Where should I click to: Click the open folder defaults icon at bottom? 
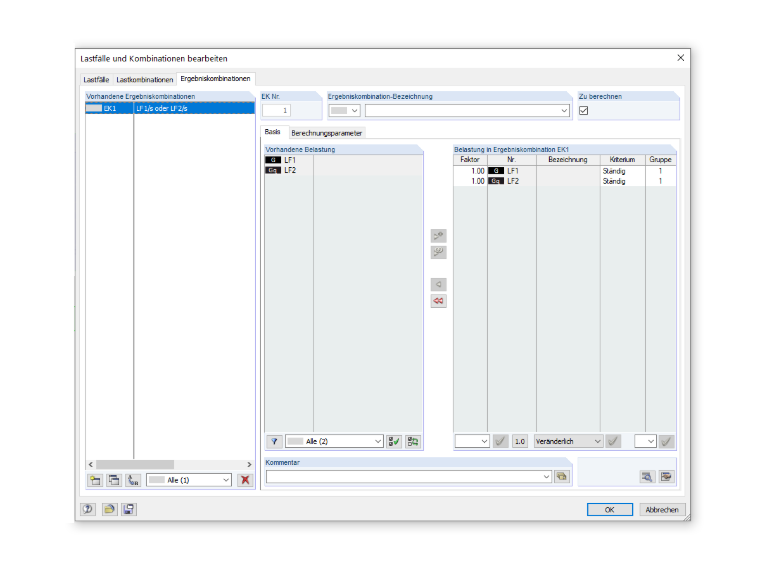(110, 509)
